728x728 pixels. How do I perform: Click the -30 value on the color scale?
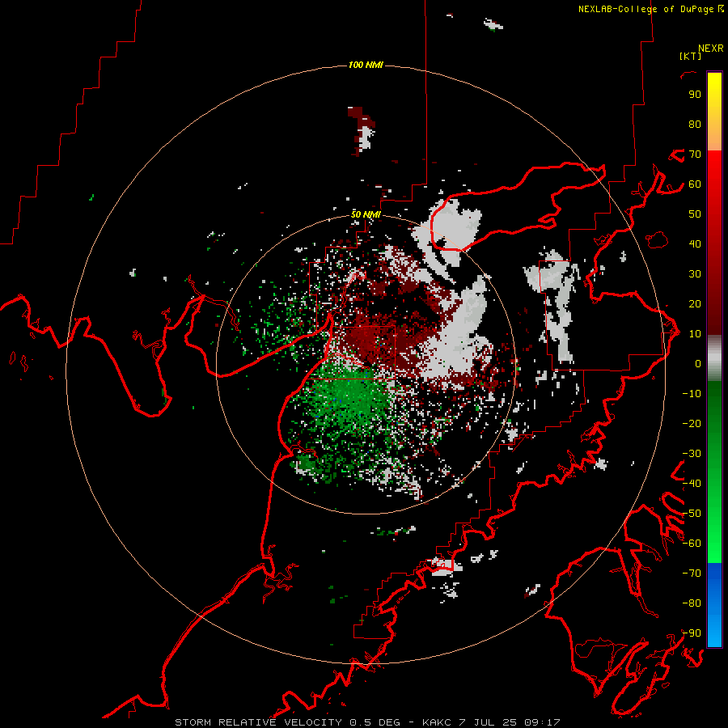coord(692,454)
